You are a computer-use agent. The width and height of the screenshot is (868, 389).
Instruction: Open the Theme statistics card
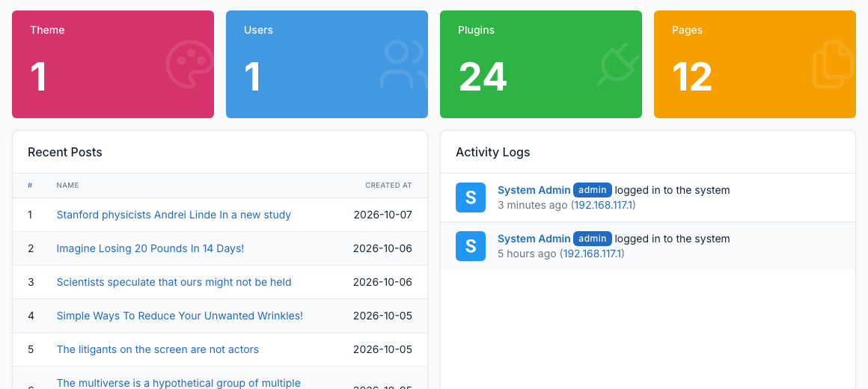coord(113,64)
